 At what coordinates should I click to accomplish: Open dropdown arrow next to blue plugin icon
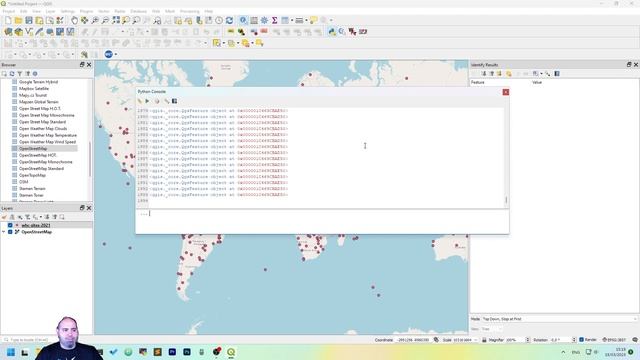click(x=116, y=54)
